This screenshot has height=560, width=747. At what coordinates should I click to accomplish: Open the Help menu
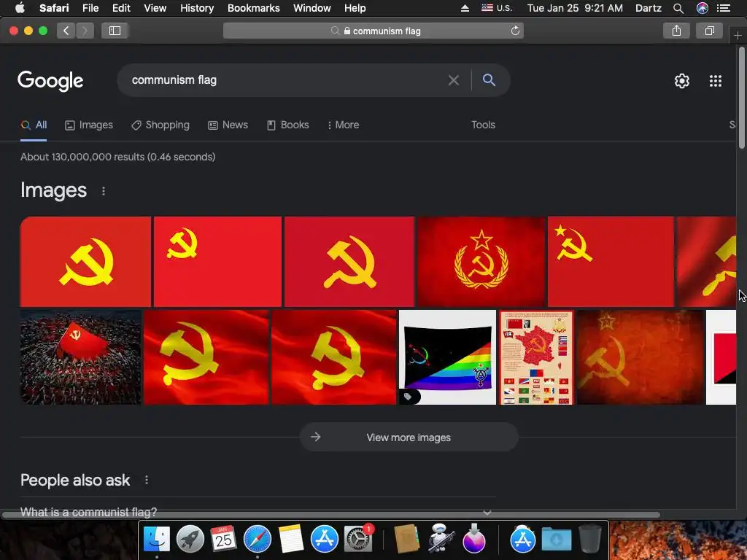click(355, 8)
